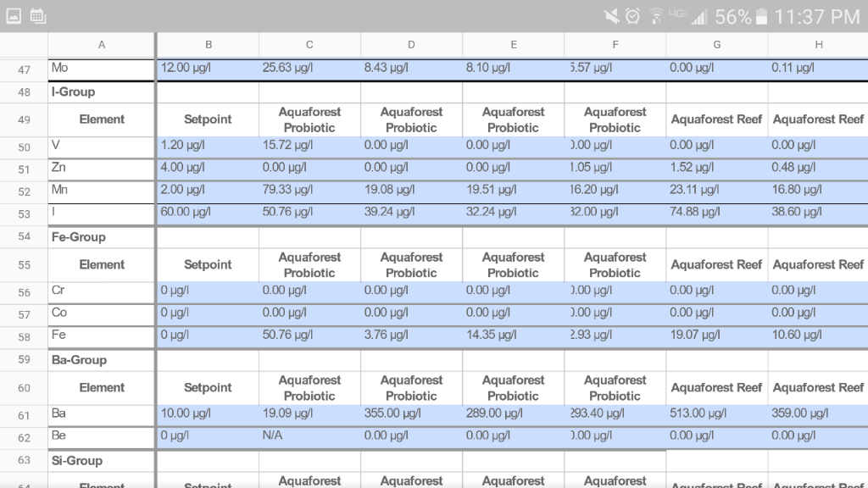Select the 14.35 µg/l cell

513,337
